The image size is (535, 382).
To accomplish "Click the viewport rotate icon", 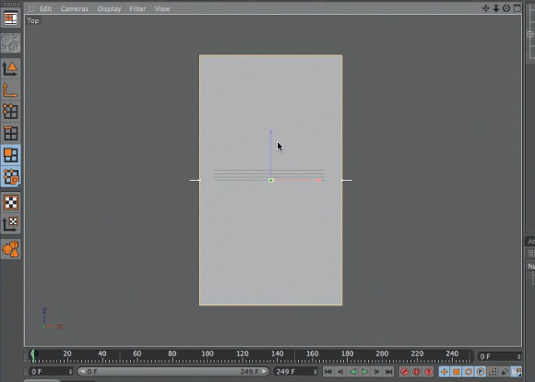I will pyautogui.click(x=506, y=8).
